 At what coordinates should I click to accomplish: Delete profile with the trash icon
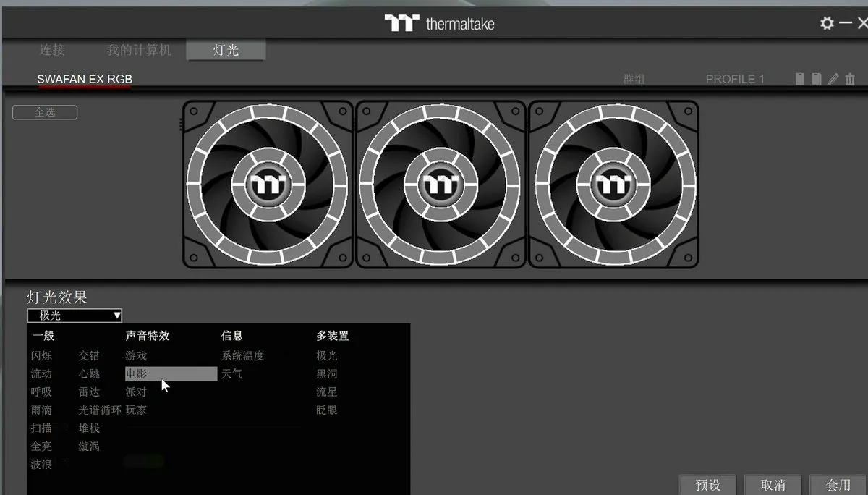pos(850,79)
